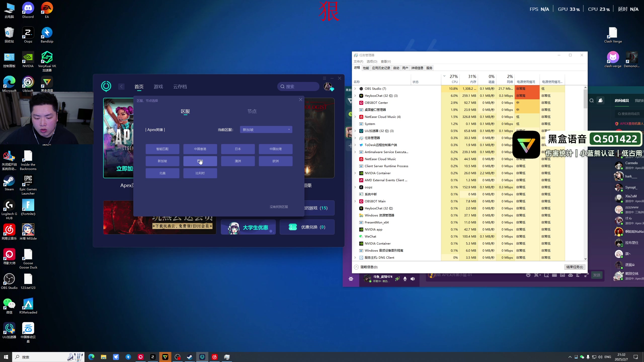Show hidden system tray icons chevron
Viewport: 644px width, 362px height.
coord(570,357)
